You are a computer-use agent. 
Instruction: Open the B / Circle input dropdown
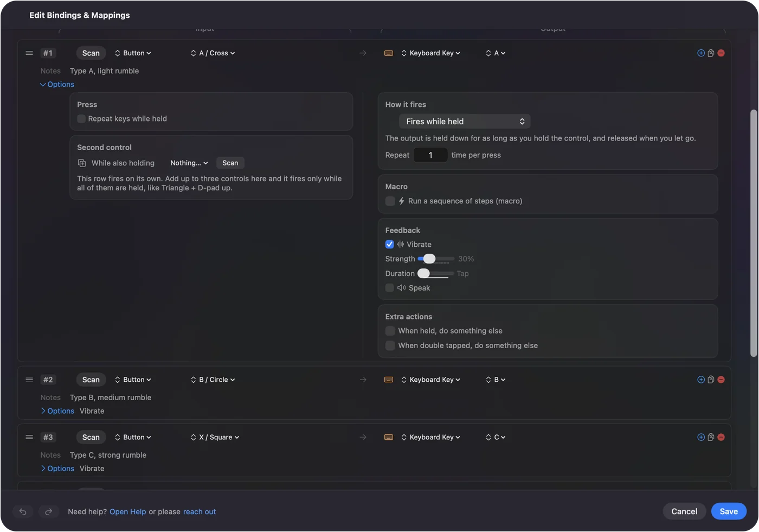213,380
